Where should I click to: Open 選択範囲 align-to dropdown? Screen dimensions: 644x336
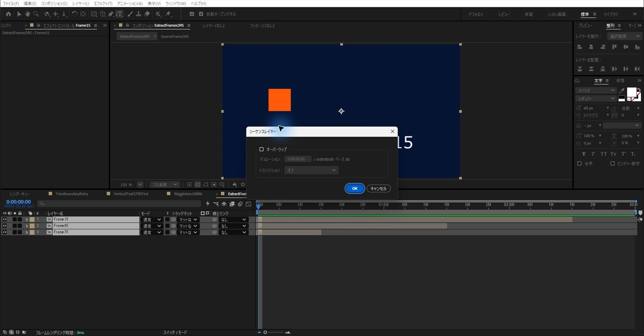pos(624,36)
